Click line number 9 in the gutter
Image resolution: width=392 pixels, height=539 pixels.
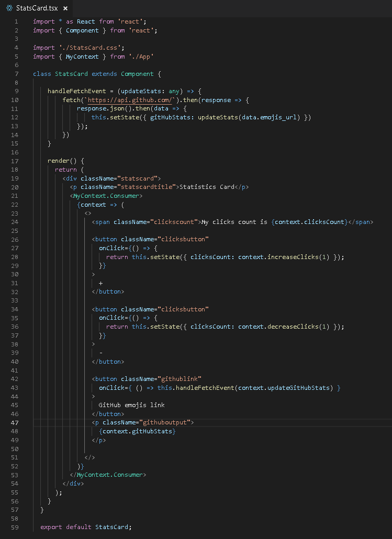point(17,91)
